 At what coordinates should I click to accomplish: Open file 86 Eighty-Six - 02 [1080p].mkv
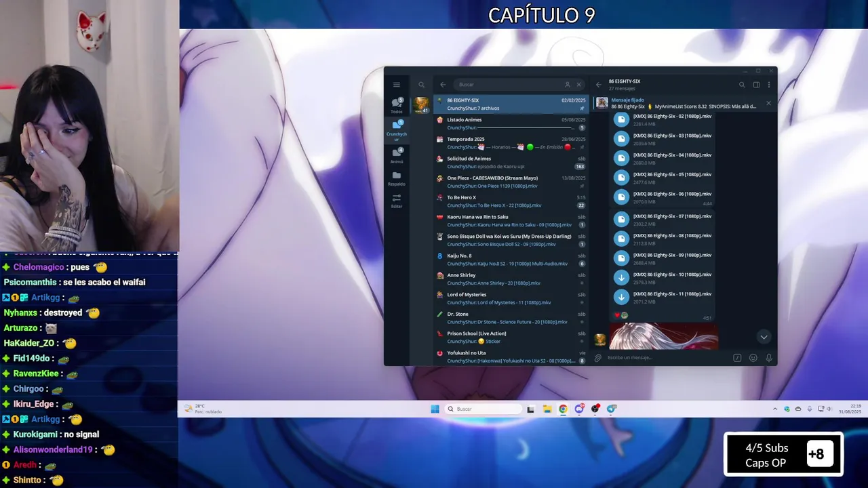663,120
